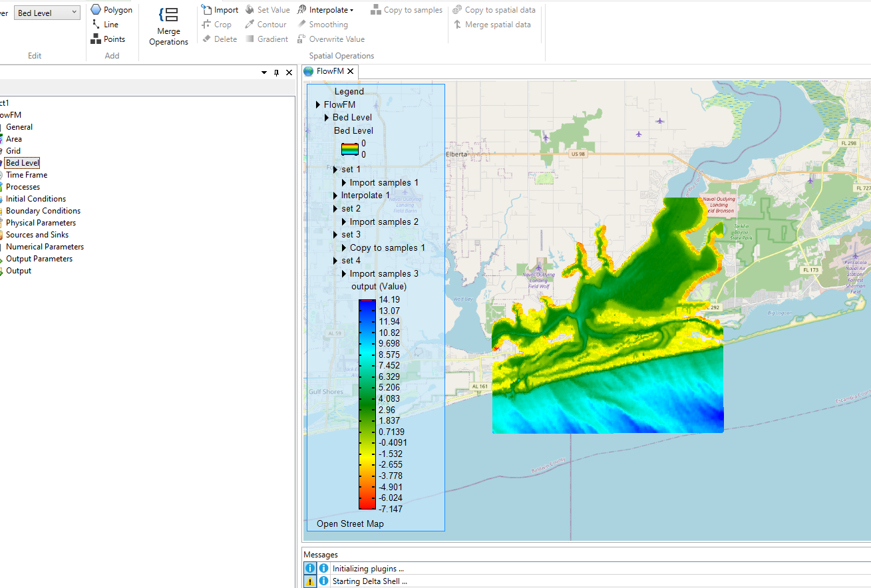Expand the side panel options arrow
The image size is (871, 588).
(x=264, y=73)
